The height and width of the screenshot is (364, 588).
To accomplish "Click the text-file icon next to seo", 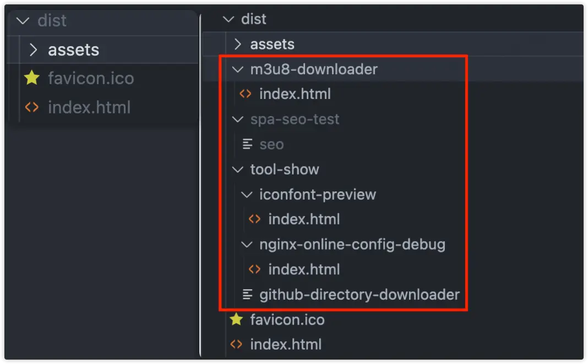I will point(248,145).
